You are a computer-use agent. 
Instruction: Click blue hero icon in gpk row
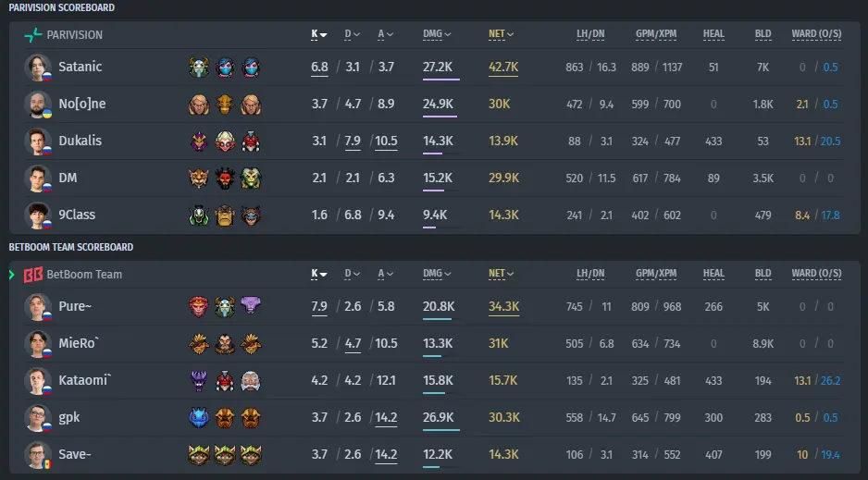pyautogui.click(x=199, y=417)
